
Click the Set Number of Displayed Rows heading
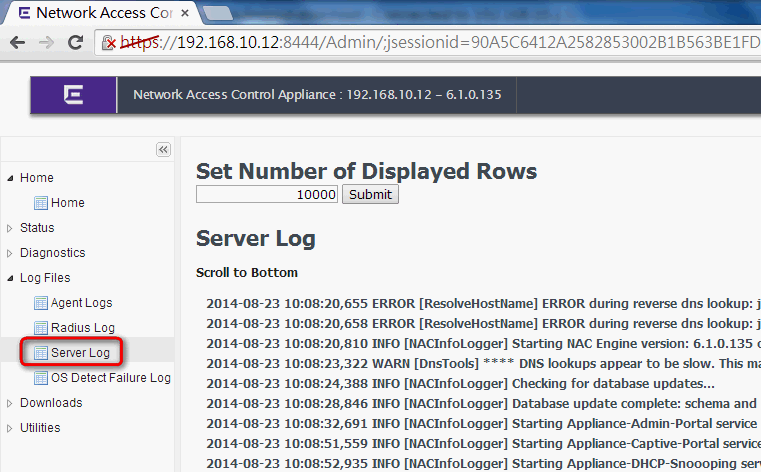[x=366, y=171]
